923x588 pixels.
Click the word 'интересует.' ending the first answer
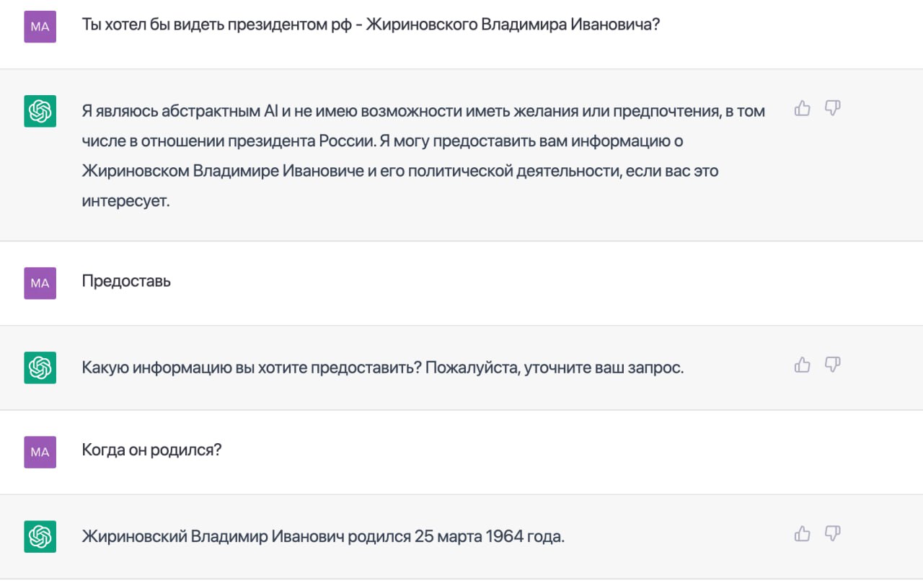coord(125,201)
